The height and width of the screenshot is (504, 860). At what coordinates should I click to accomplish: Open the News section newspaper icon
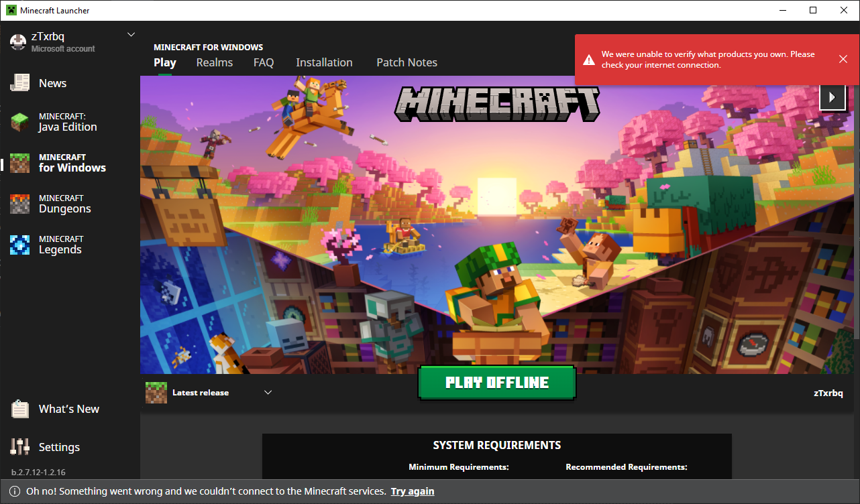[x=20, y=83]
